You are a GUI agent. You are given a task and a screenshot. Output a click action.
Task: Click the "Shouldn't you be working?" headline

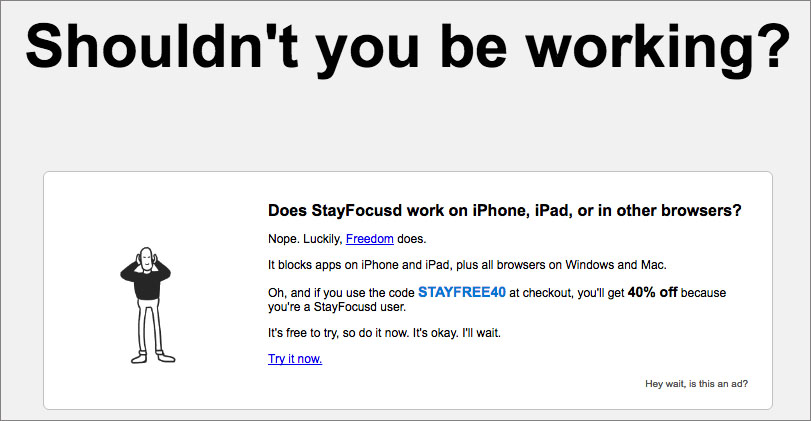click(408, 46)
